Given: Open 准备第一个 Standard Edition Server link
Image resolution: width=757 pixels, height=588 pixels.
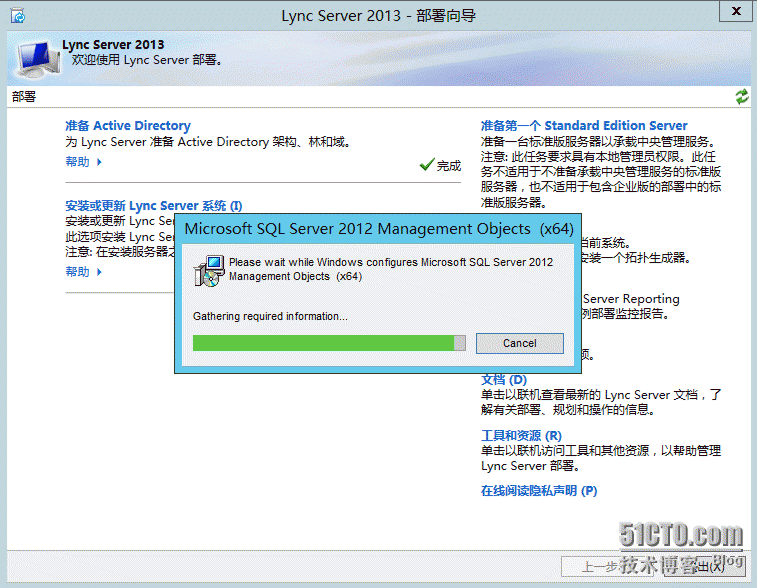Looking at the screenshot, I should 584,126.
